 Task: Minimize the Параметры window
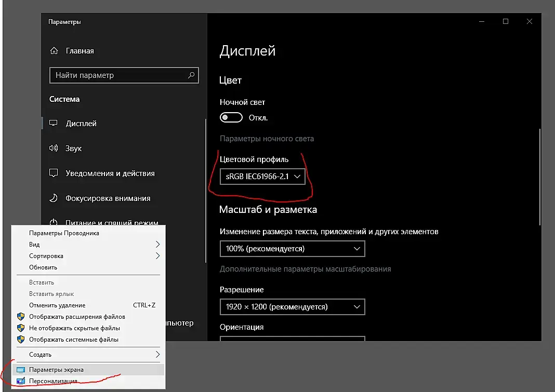pos(482,22)
